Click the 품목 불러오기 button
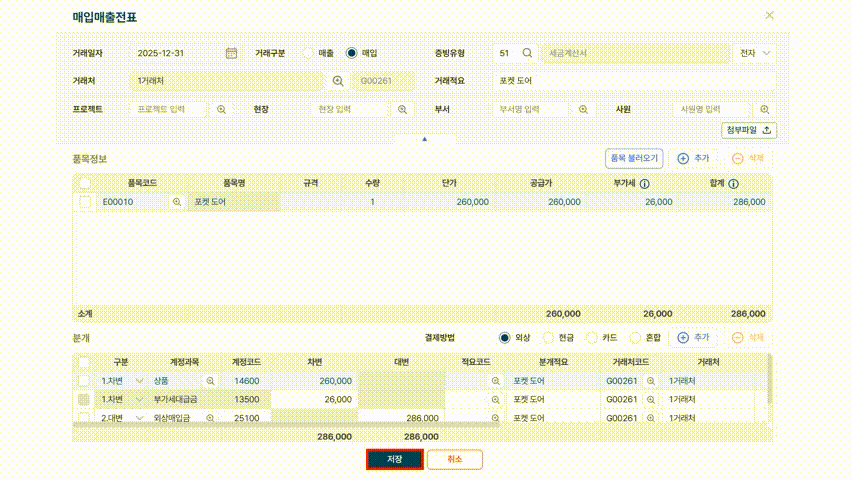This screenshot has height=480, width=852. tap(634, 158)
